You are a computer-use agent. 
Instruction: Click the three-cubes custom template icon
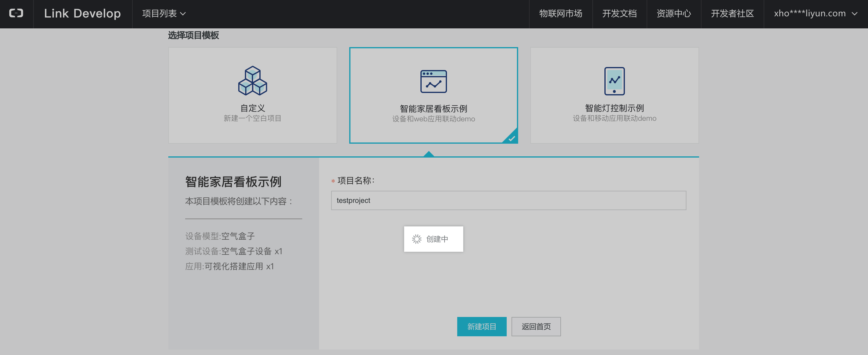click(252, 81)
